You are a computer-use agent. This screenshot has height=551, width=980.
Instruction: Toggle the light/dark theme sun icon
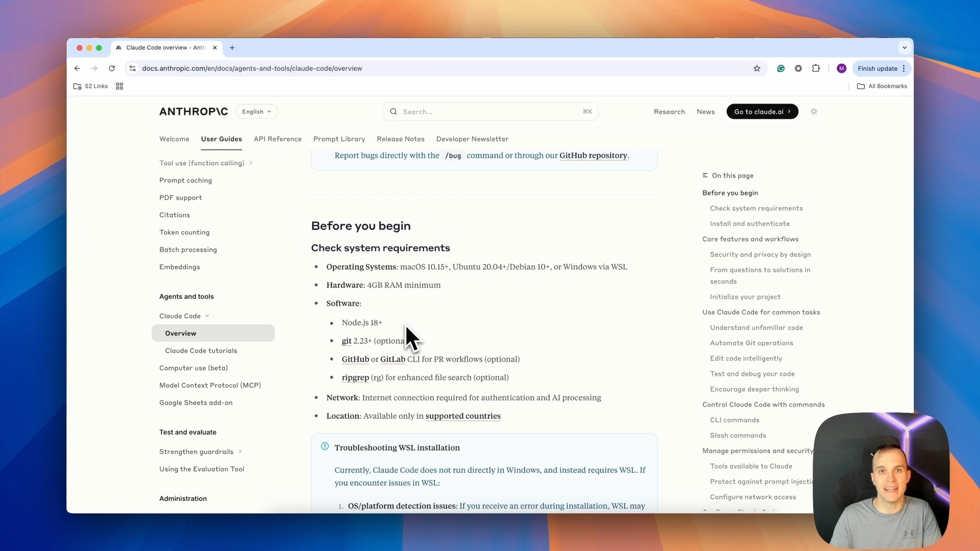(x=814, y=112)
